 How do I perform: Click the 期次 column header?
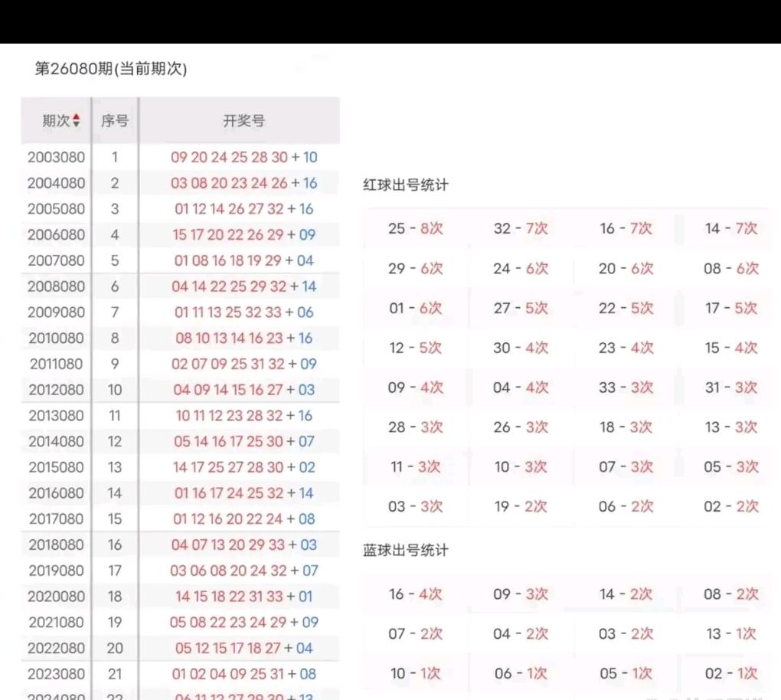click(57, 120)
